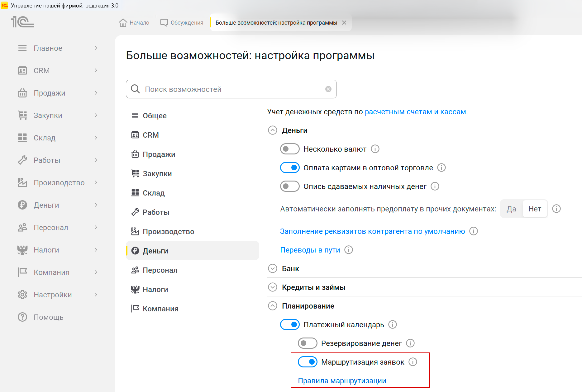Open Заполнение реквизитов контрагента по умолчанию link
Viewport: 582px width, 392px height.
tap(372, 231)
